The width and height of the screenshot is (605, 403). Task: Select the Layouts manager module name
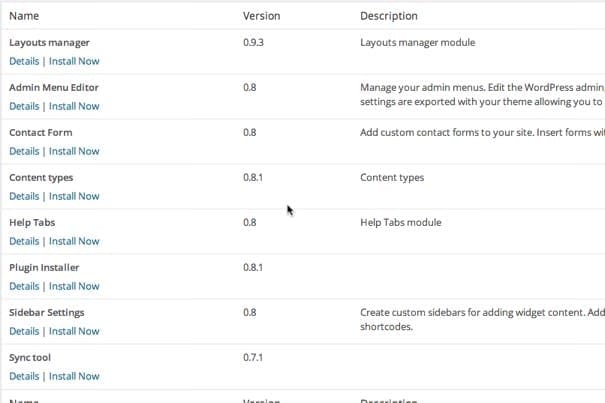point(49,42)
